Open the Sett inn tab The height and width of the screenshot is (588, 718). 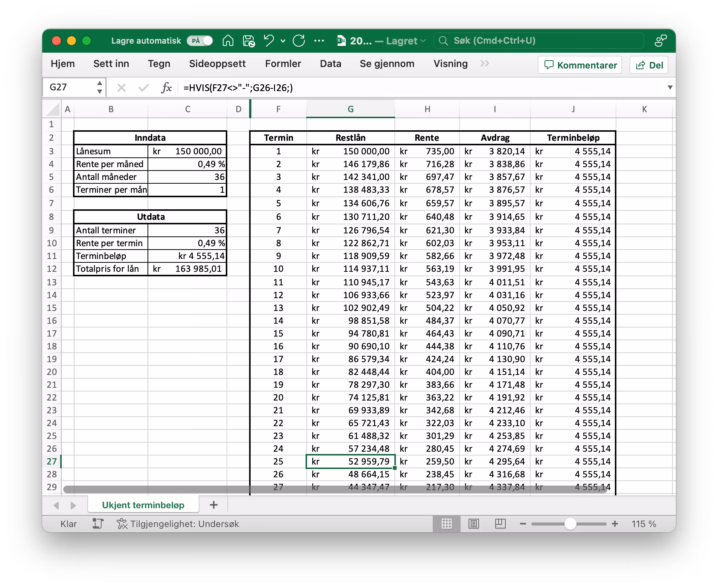111,64
